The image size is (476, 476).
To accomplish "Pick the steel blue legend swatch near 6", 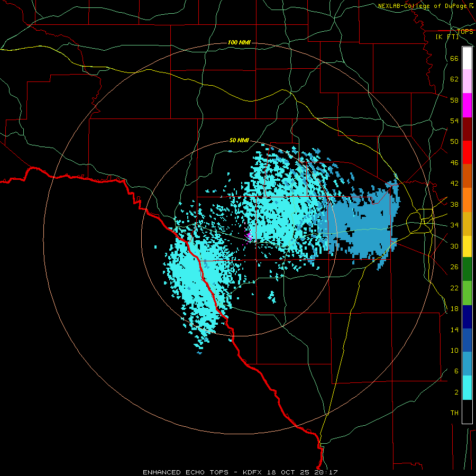I will 467,364.
